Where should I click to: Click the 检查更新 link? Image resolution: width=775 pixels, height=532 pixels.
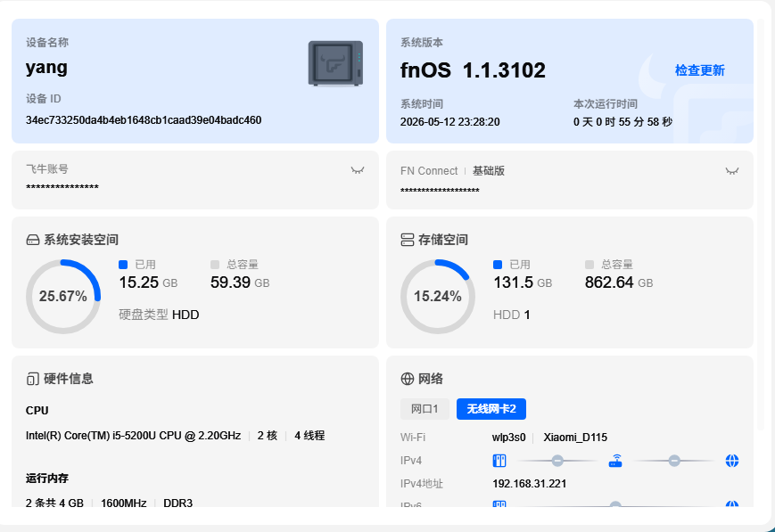click(700, 70)
